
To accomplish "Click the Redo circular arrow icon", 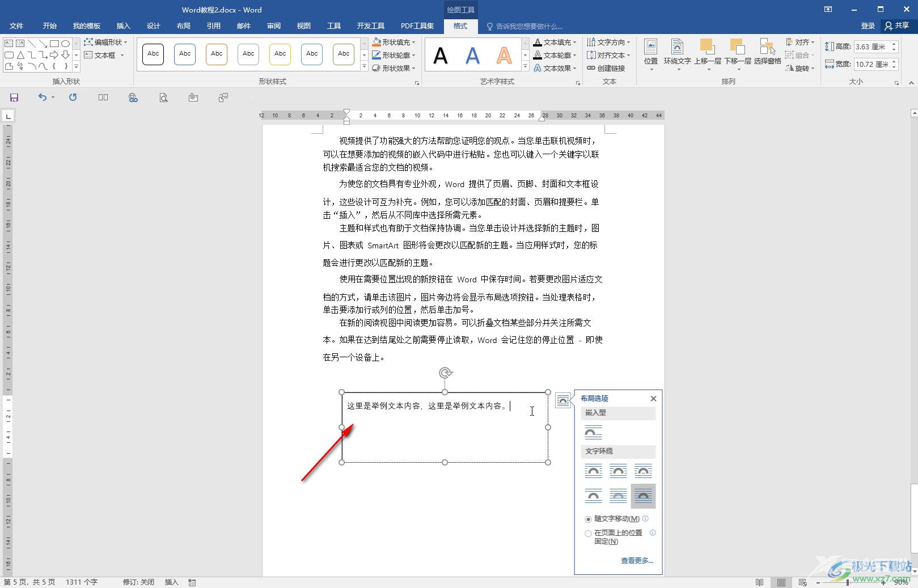I will pyautogui.click(x=73, y=98).
